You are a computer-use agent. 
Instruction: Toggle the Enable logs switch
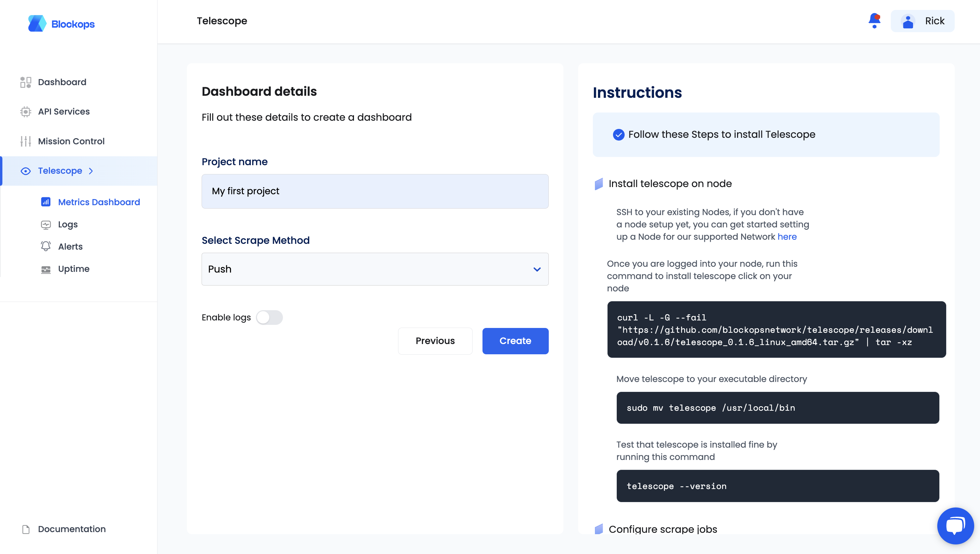[x=269, y=318]
